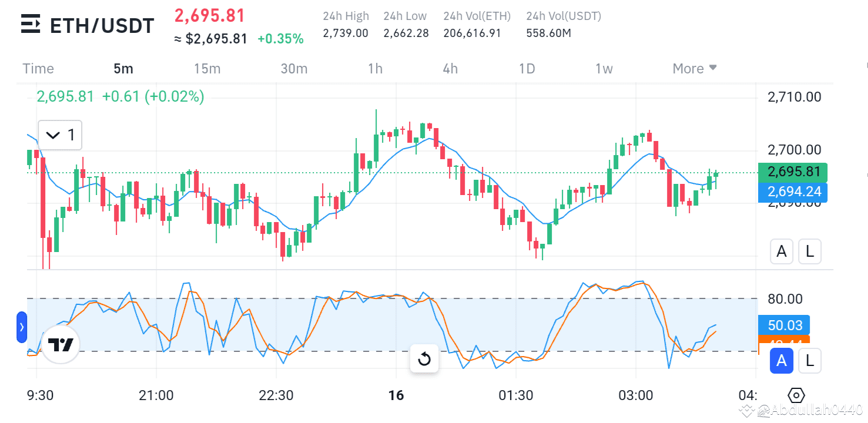
Task: Click the 16 date marker on time axis
Action: (x=397, y=395)
